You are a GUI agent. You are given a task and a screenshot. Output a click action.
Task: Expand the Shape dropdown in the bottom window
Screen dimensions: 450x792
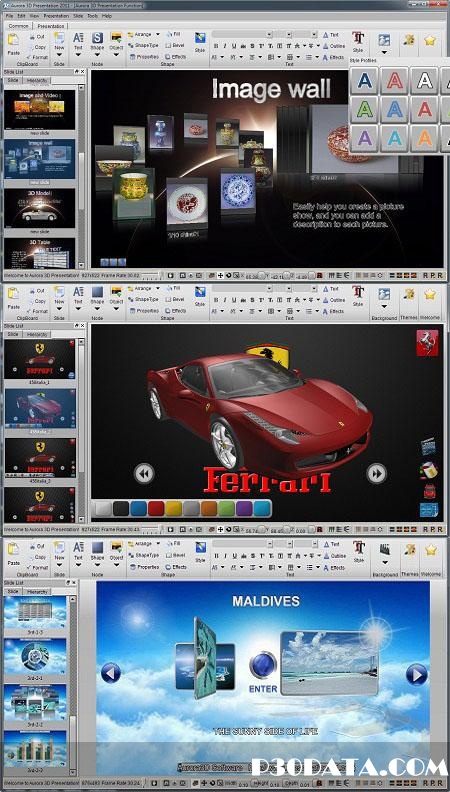(x=97, y=564)
